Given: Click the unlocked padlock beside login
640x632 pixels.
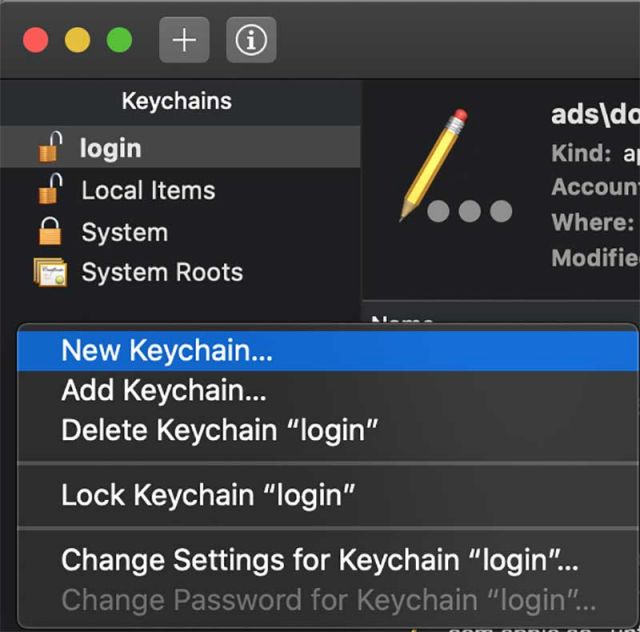Looking at the screenshot, I should click(50, 147).
